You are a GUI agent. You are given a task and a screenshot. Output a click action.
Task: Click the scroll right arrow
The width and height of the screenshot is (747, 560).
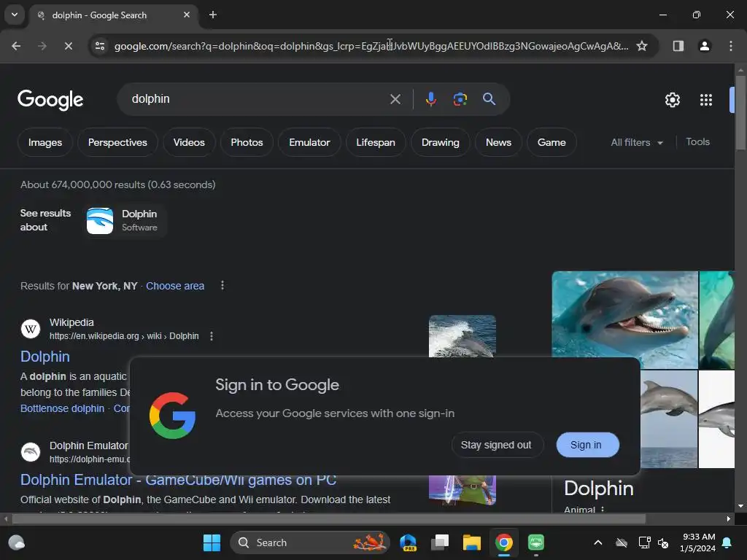(729, 518)
